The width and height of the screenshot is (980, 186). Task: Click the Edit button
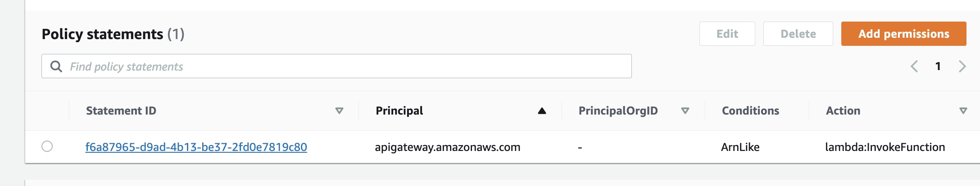click(727, 34)
